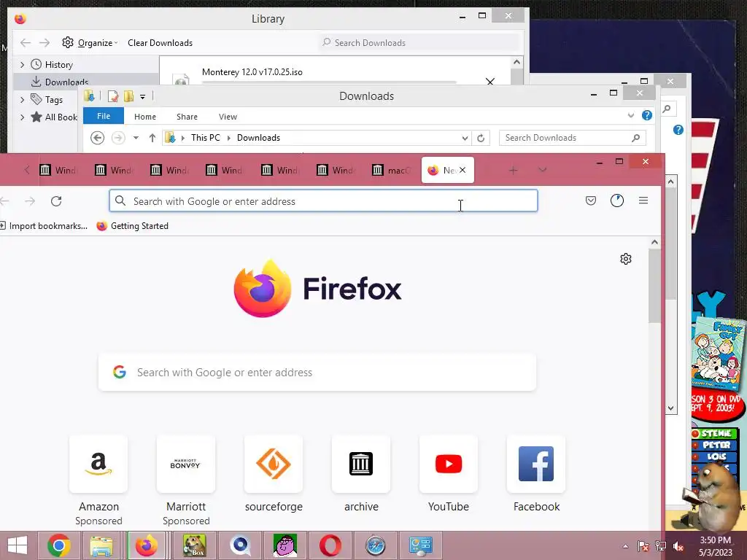Open a new tab with plus button
Viewport: 747px width, 560px height.
point(513,170)
